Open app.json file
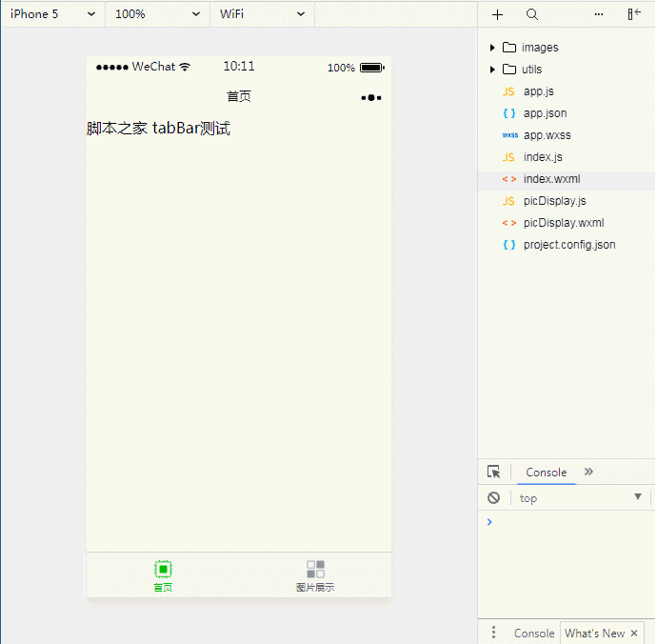The width and height of the screenshot is (657, 644). (546, 113)
